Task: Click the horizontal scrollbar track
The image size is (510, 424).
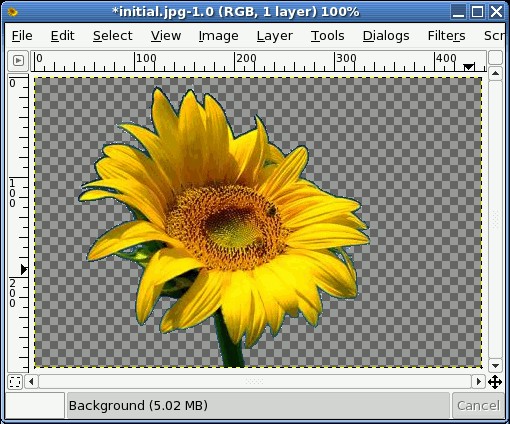Action: coord(255,381)
